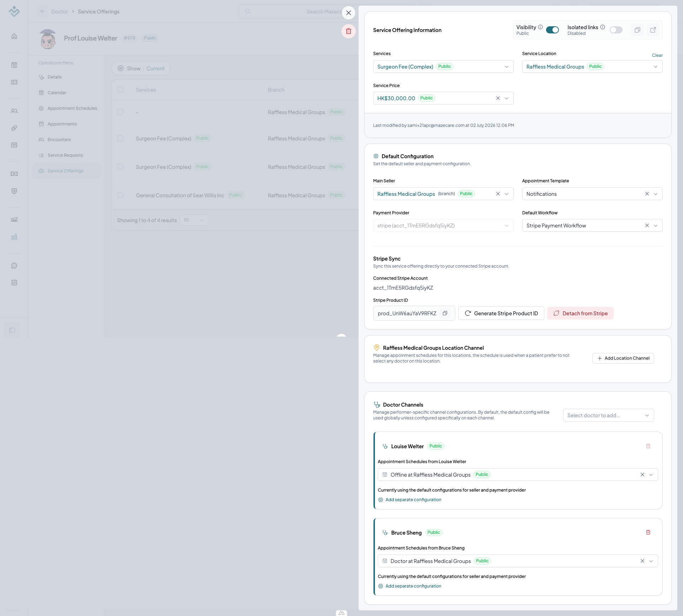Add separate configuration for Bruce Sheng

[x=409, y=586]
